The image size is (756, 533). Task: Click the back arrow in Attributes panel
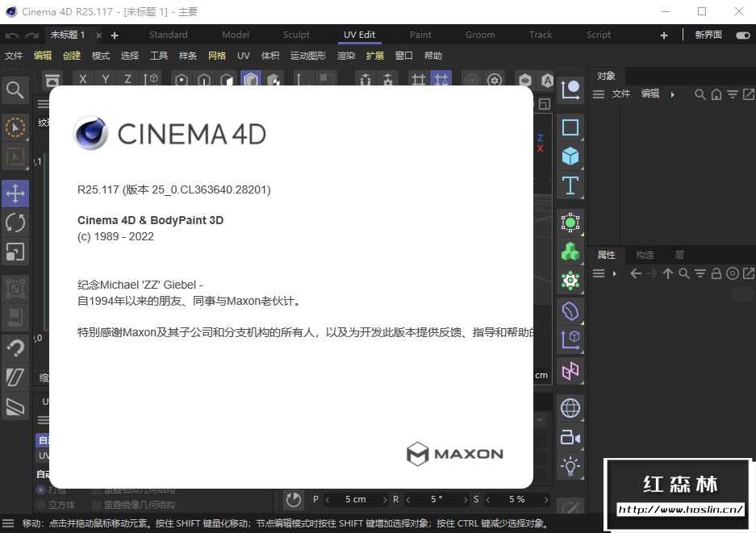pos(636,273)
